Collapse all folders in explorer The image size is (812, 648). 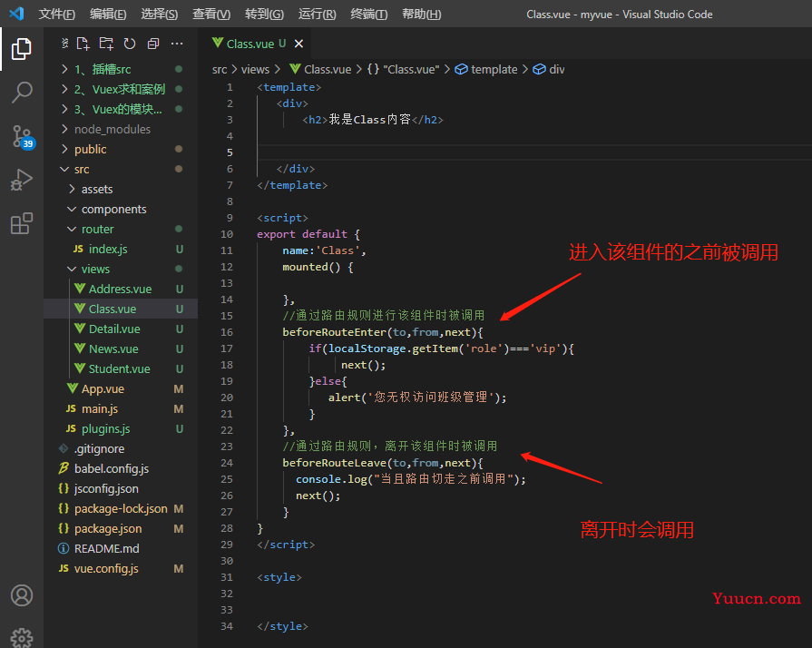pyautogui.click(x=153, y=44)
